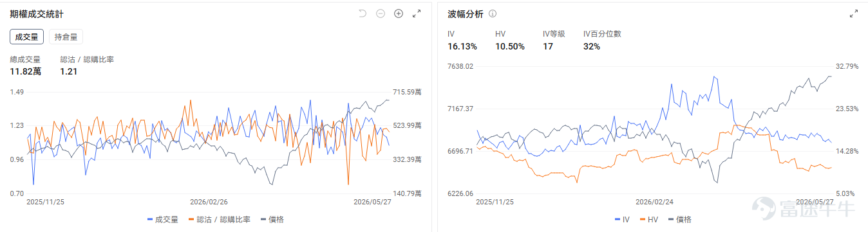Toggle HV legend series in 波幅分析

(648, 219)
